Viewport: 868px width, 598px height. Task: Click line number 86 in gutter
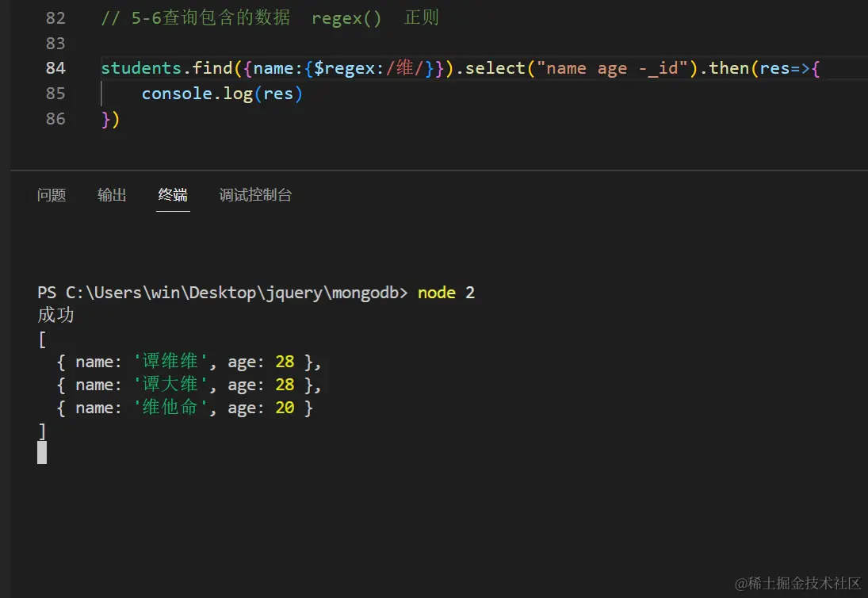[55, 119]
